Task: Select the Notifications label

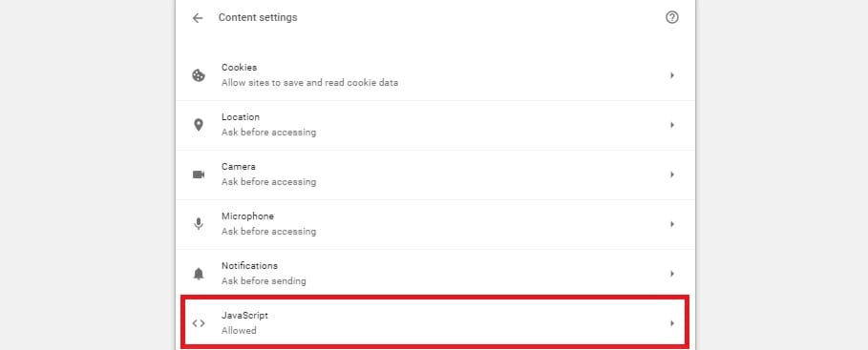Action: click(249, 265)
